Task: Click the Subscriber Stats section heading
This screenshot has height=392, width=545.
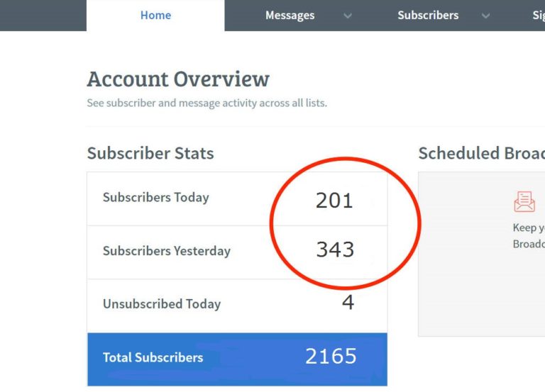Action: (x=150, y=153)
